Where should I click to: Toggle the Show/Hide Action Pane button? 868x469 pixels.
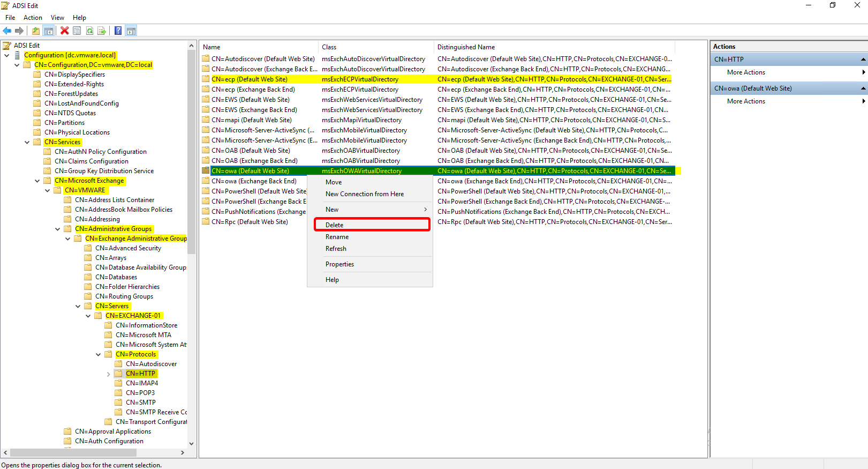coord(131,31)
